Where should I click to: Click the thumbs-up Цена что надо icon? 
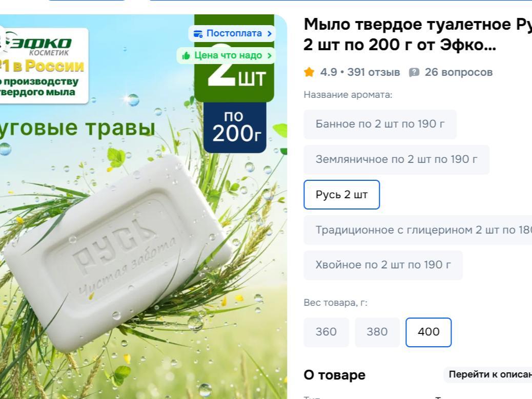point(186,56)
